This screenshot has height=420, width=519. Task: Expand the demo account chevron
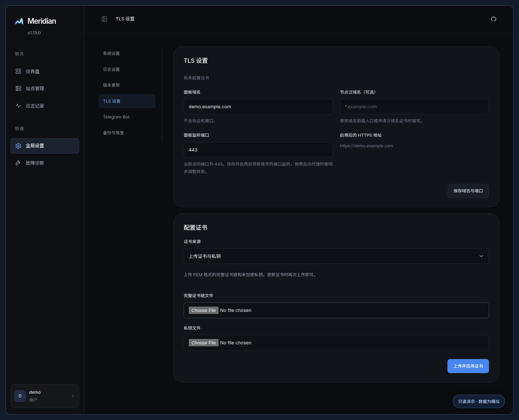click(73, 396)
